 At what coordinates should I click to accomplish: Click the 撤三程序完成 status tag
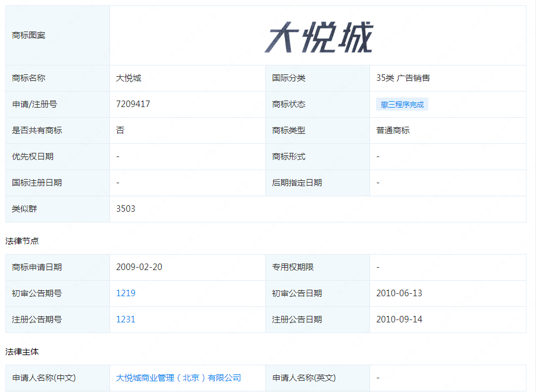[402, 105]
